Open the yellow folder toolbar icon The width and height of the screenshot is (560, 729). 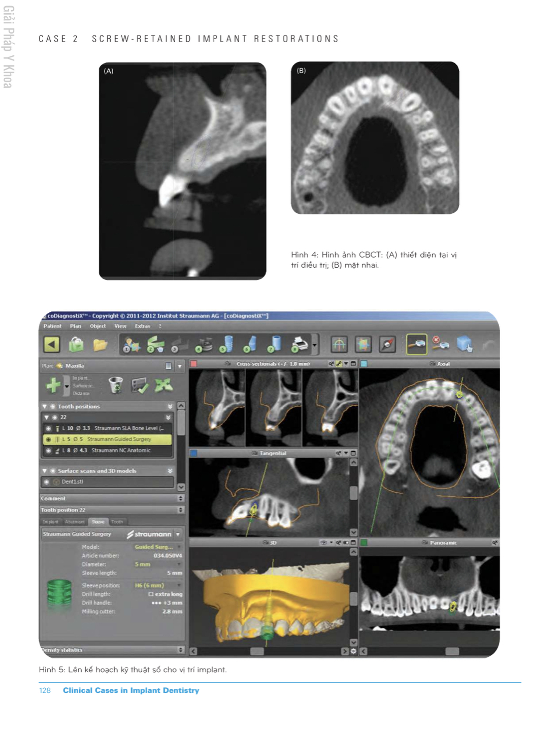(100, 345)
